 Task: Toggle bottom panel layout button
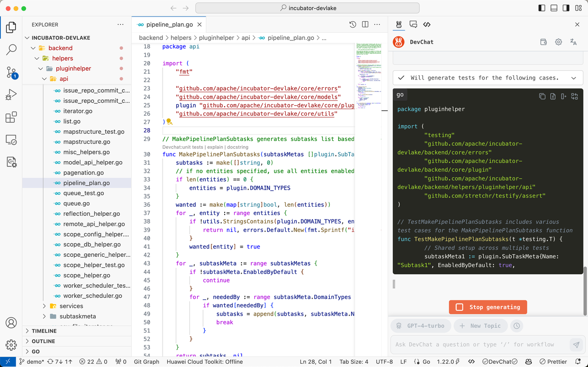(554, 8)
